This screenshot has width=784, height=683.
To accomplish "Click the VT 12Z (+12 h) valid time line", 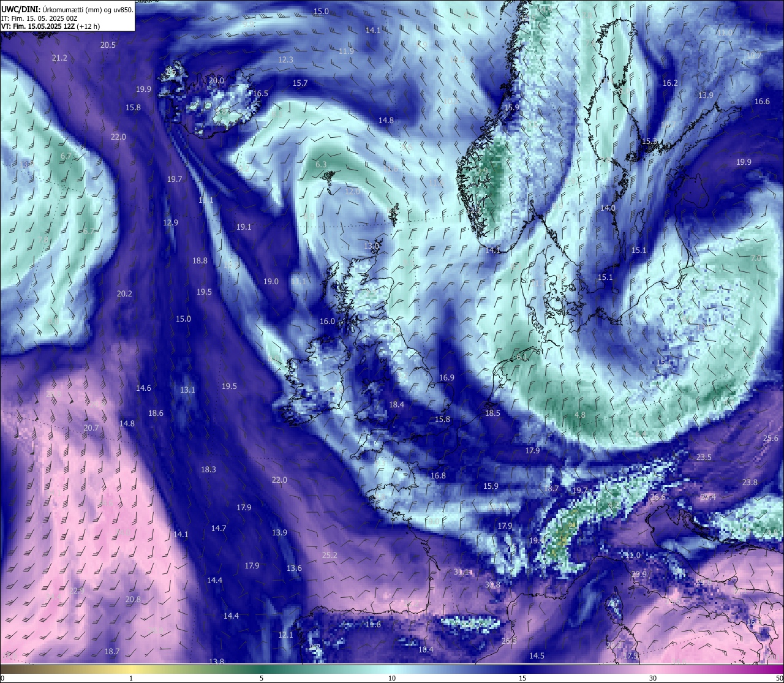I will pos(51,26).
